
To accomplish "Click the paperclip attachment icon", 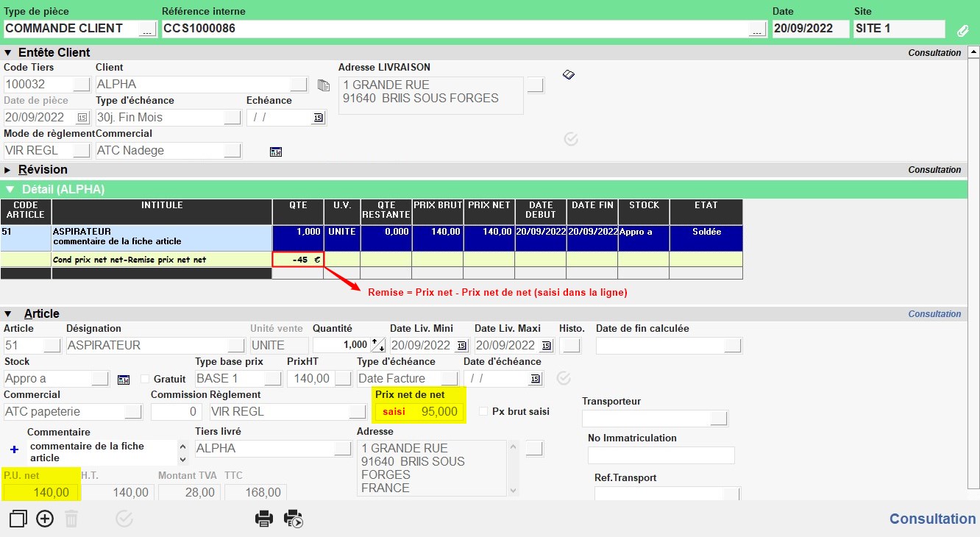I will click(x=962, y=31).
